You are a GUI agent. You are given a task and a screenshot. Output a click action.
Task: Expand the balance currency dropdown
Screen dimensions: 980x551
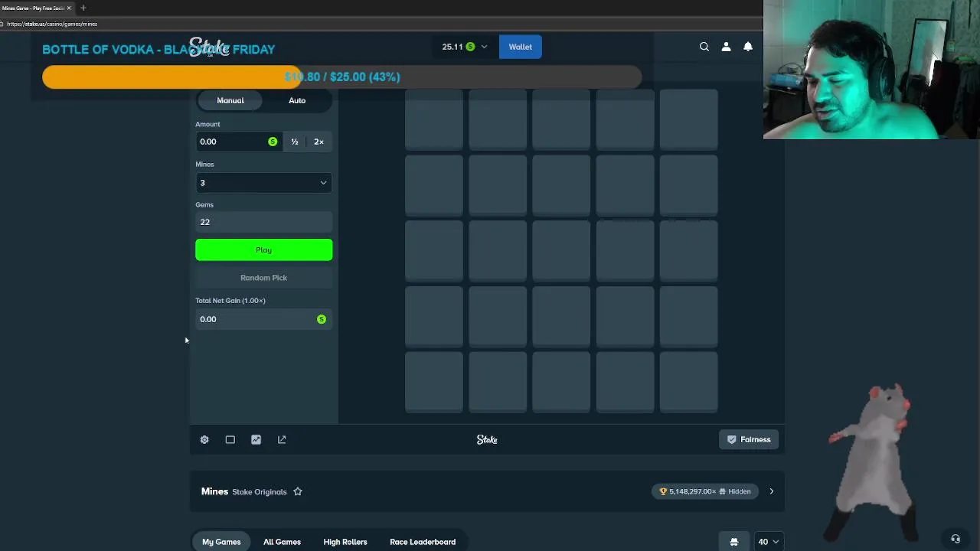(x=484, y=47)
